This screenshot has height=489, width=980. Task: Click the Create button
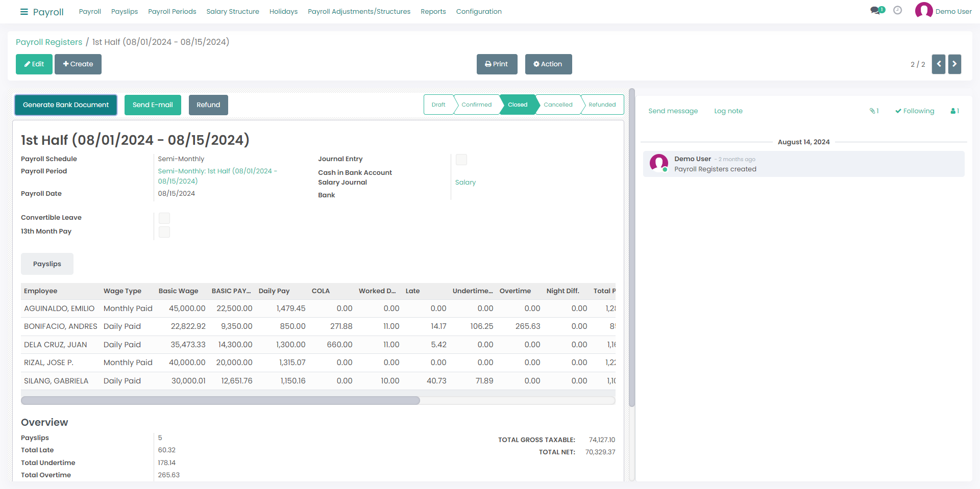tap(78, 64)
